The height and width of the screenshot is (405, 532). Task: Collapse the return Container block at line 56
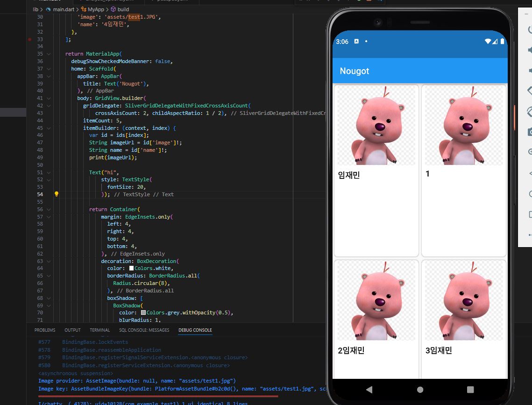pos(49,210)
